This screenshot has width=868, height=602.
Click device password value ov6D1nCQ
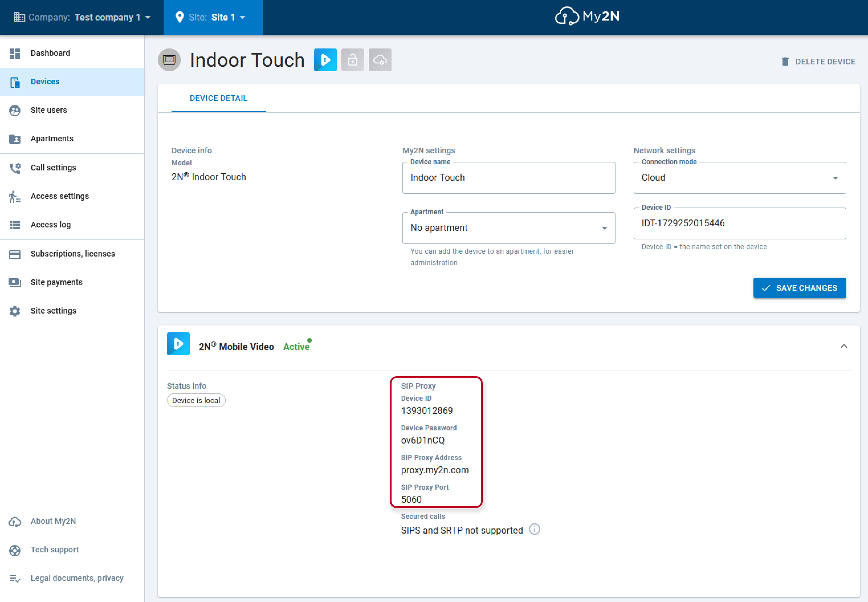(423, 441)
